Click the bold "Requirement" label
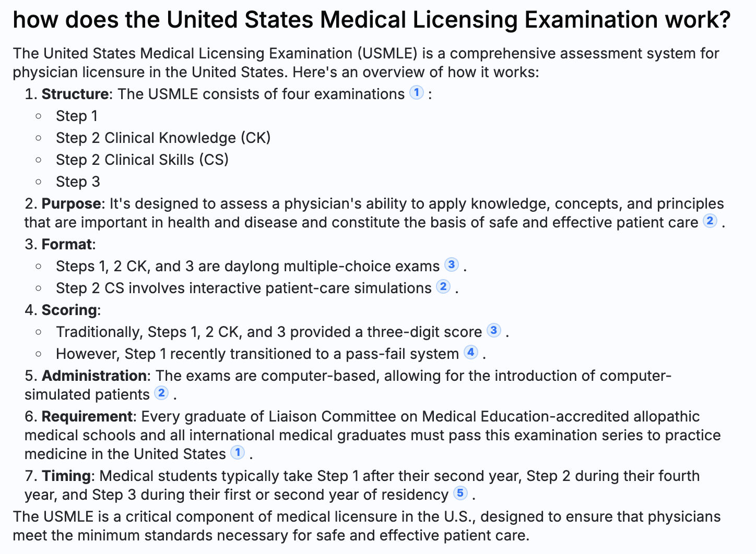This screenshot has width=756, height=554. 87,416
